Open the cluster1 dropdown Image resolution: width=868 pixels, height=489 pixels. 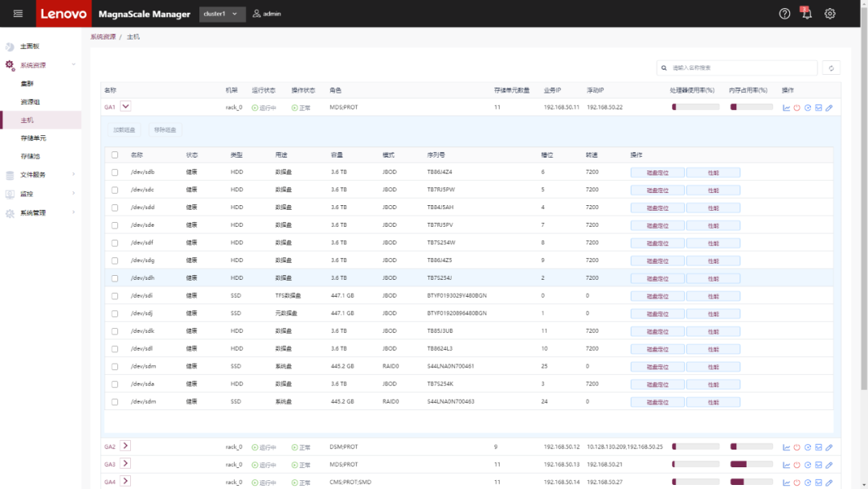[222, 14]
